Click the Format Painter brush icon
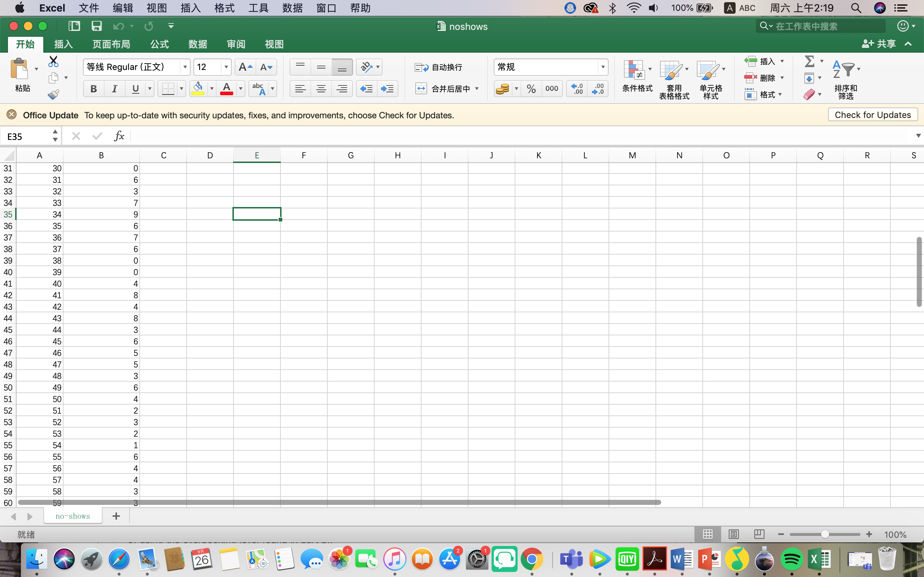Image resolution: width=924 pixels, height=577 pixels. [53, 94]
